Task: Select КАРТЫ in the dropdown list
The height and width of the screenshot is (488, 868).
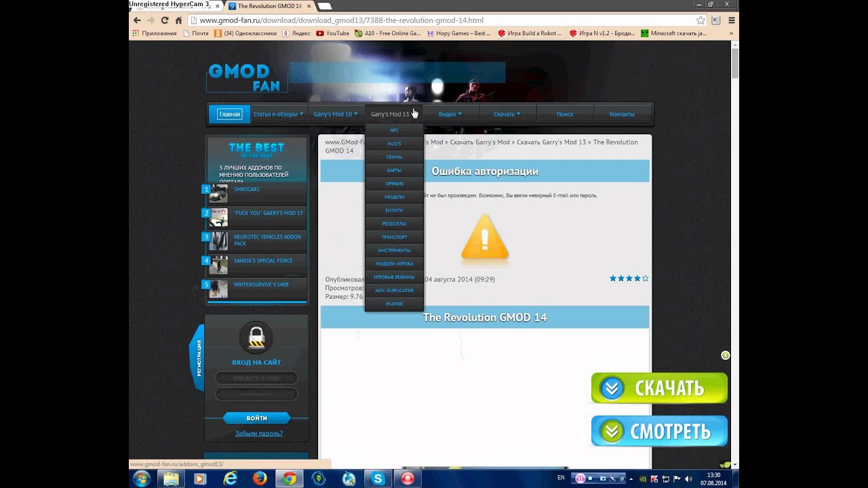Action: pyautogui.click(x=394, y=170)
